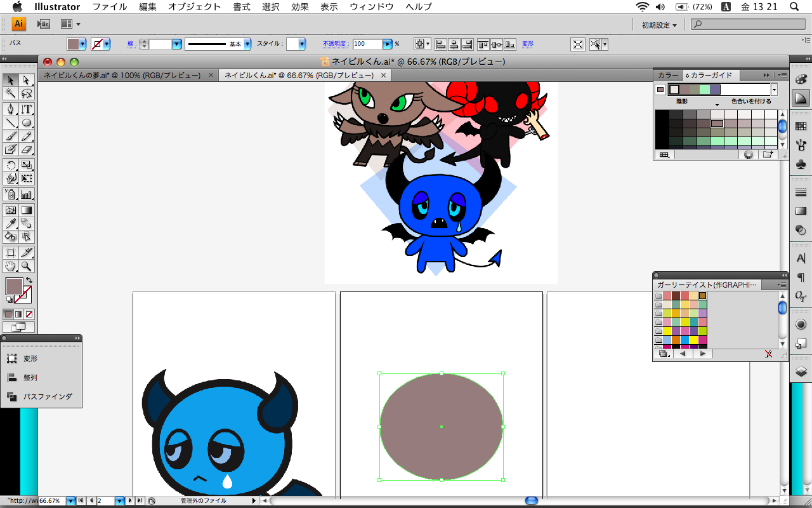This screenshot has height=508, width=812.
Task: Select the Pen tool
Action: point(11,109)
